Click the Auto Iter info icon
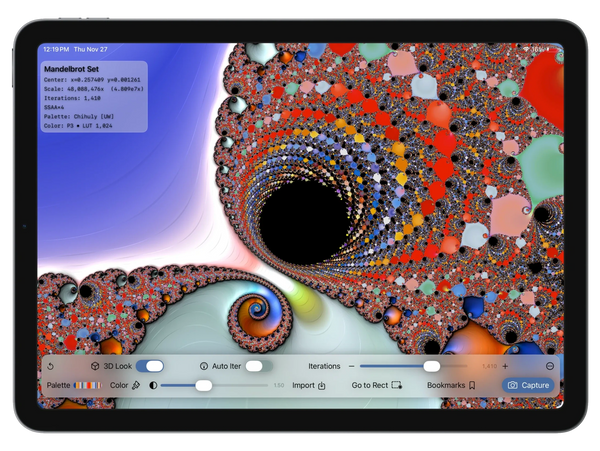 204,367
